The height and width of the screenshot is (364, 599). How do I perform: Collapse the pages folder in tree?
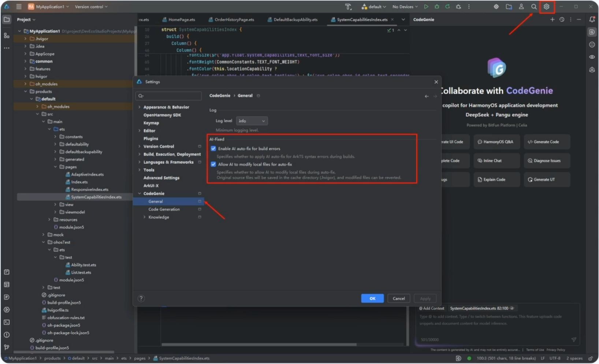[55, 167]
